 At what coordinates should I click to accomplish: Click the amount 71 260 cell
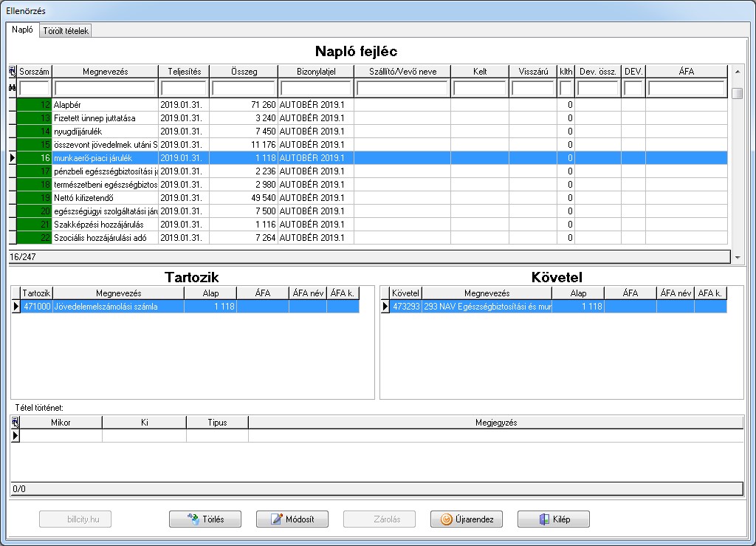point(244,105)
